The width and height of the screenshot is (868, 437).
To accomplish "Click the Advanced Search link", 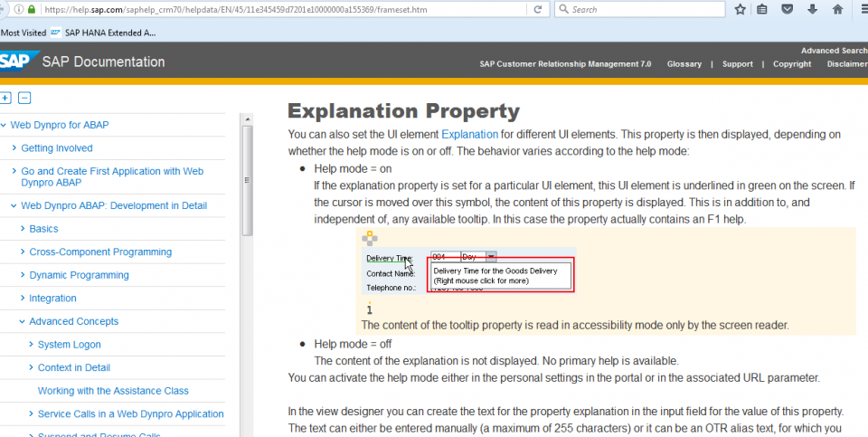I will click(834, 51).
